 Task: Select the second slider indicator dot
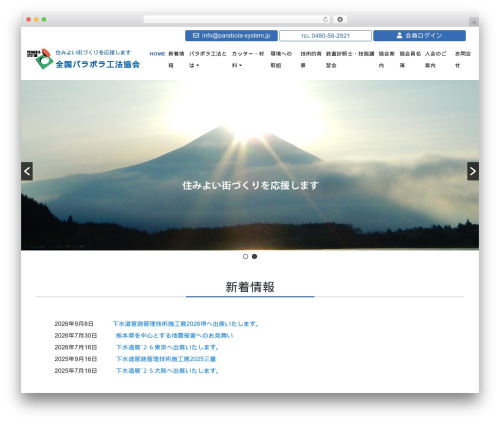[254, 256]
